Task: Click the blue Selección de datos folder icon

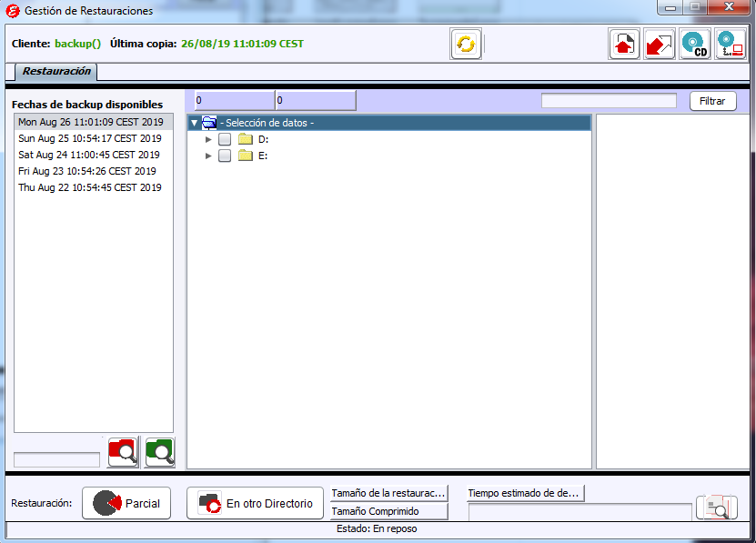Action: pos(208,123)
